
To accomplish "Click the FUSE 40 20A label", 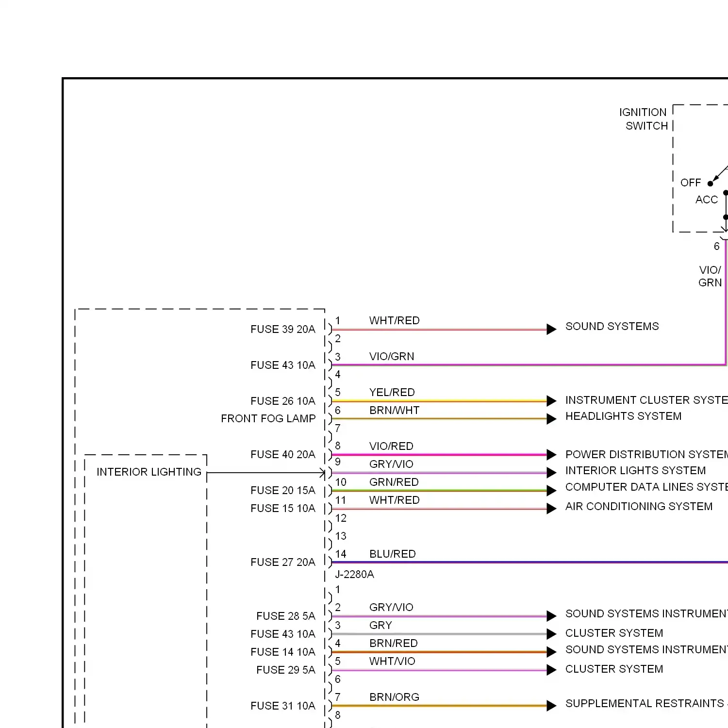I will (283, 454).
